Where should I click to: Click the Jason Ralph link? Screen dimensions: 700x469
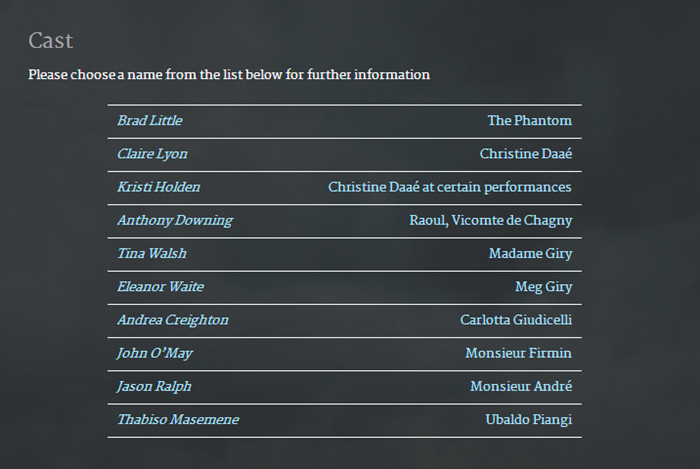point(154,386)
